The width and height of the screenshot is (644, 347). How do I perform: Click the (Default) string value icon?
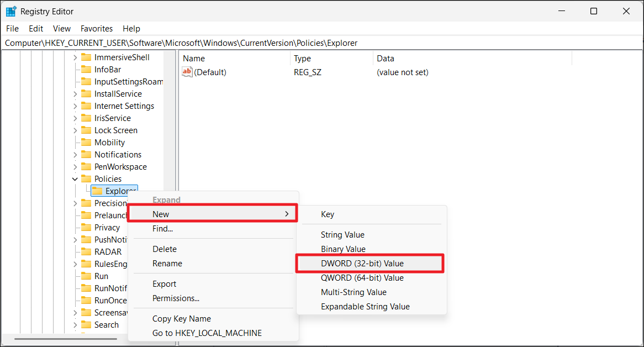pyautogui.click(x=187, y=72)
